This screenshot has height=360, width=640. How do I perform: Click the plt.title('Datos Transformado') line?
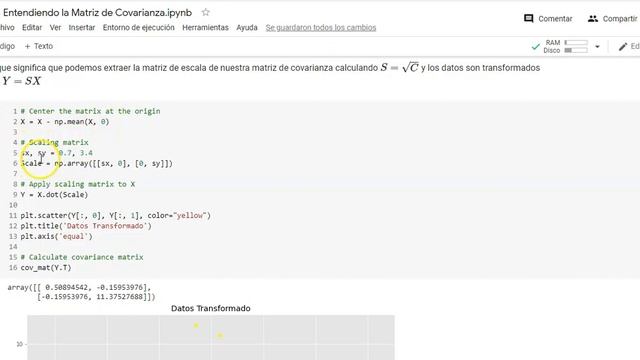pos(86,226)
